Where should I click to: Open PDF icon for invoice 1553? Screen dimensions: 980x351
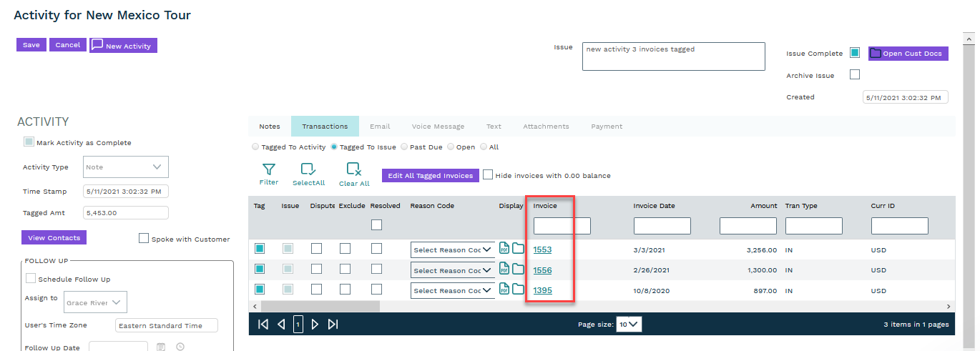point(504,249)
